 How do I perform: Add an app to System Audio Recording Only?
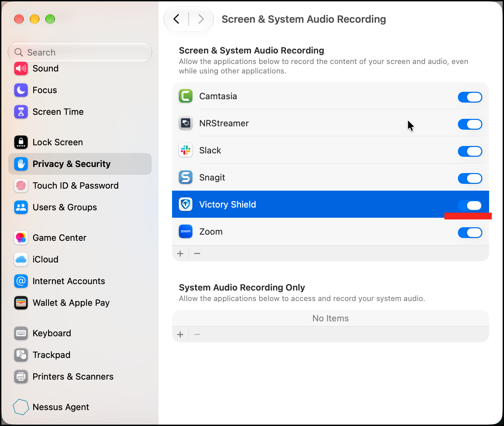pos(181,335)
